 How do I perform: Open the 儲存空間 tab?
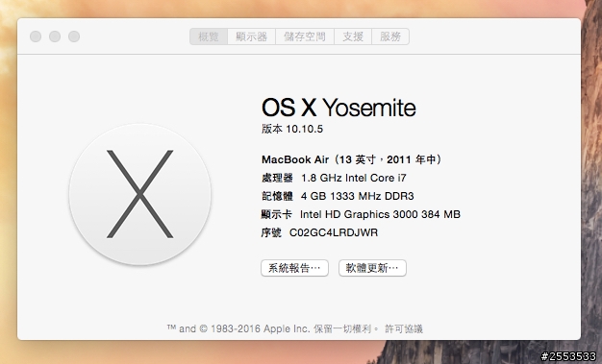[x=305, y=36]
